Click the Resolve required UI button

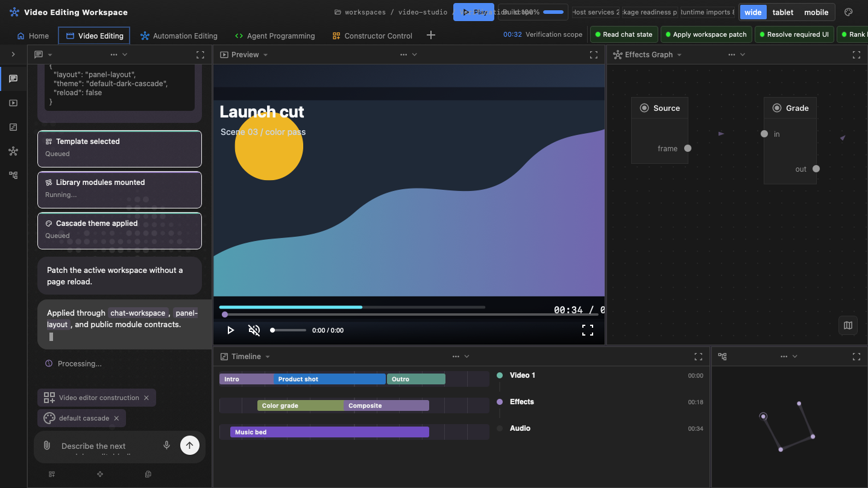pyautogui.click(x=793, y=34)
